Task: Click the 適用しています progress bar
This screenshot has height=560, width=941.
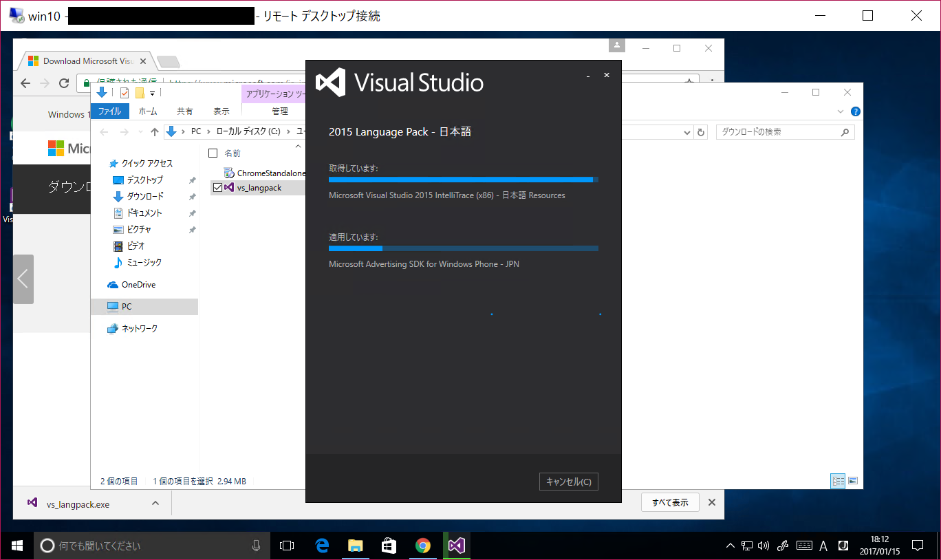Action: 463,248
